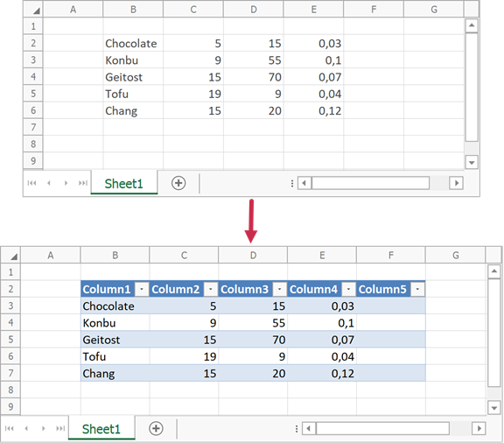Click the add sheet plus icon in top spreadsheet
The height and width of the screenshot is (443, 504).
(178, 183)
